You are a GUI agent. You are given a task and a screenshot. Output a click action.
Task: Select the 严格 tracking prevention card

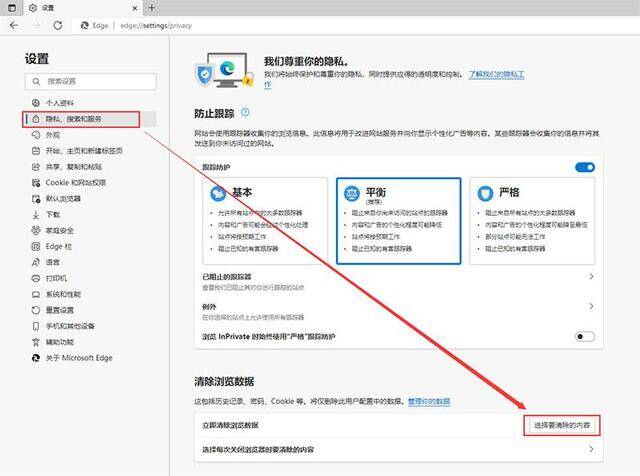point(532,221)
